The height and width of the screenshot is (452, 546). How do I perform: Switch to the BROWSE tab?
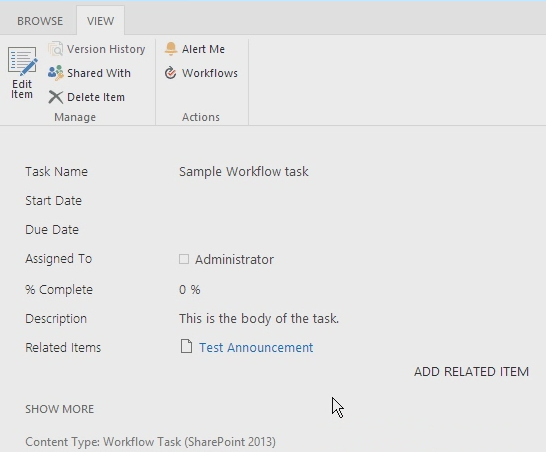click(40, 21)
